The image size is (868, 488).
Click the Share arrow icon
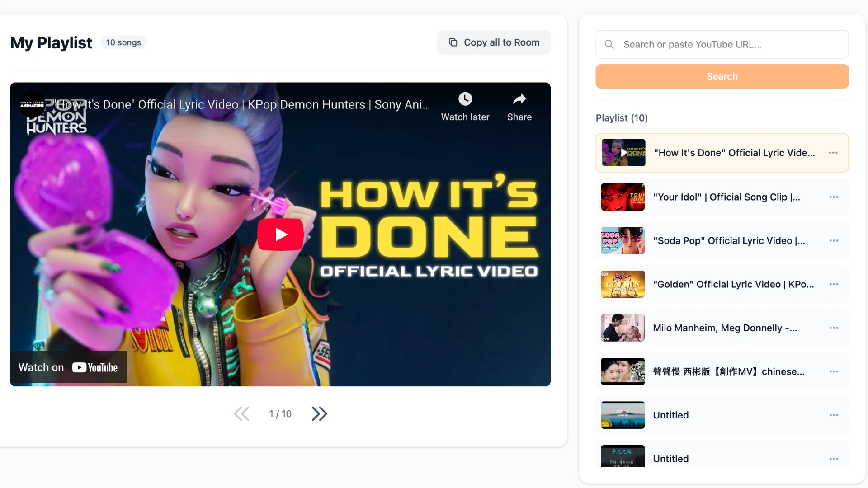tap(519, 99)
